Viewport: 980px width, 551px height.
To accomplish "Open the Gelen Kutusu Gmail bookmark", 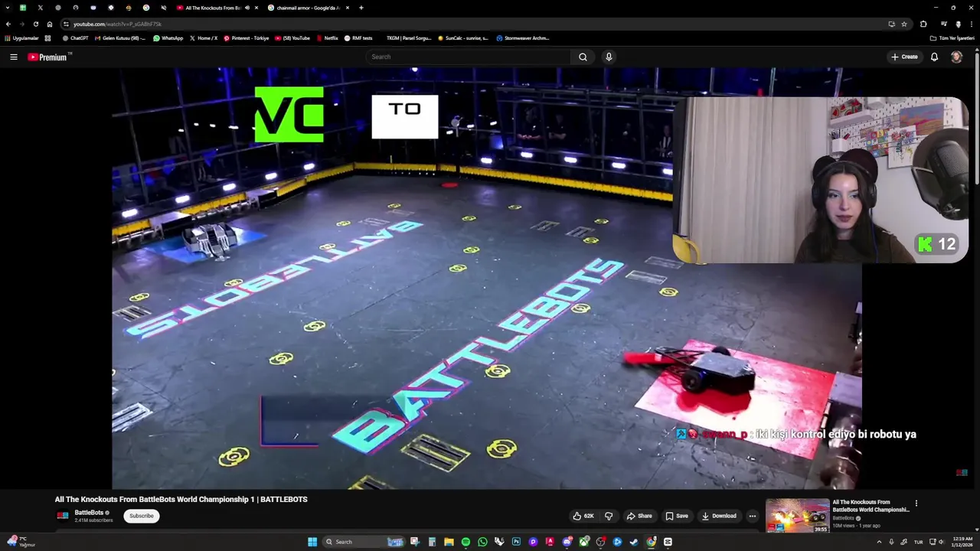I will click(x=120, y=38).
